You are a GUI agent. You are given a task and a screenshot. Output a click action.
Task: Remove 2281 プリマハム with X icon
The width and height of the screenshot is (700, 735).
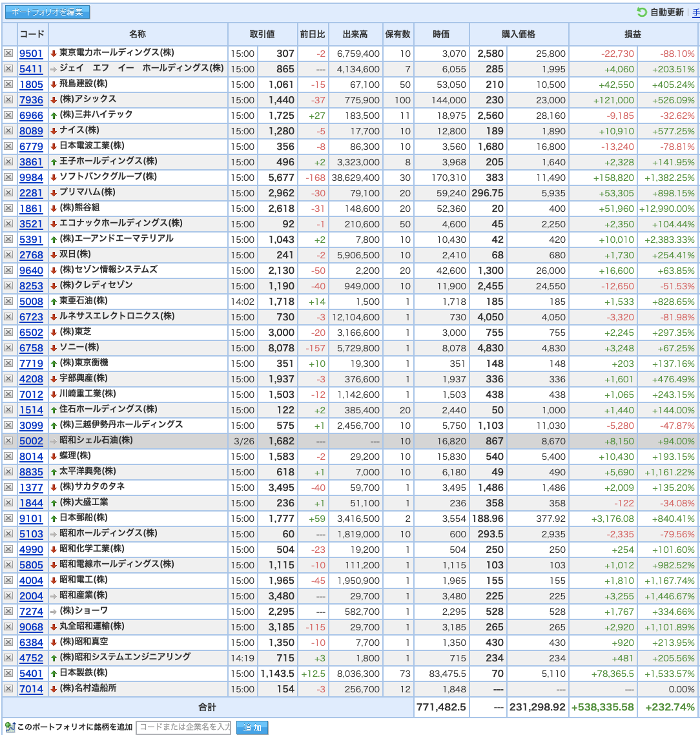tap(8, 192)
